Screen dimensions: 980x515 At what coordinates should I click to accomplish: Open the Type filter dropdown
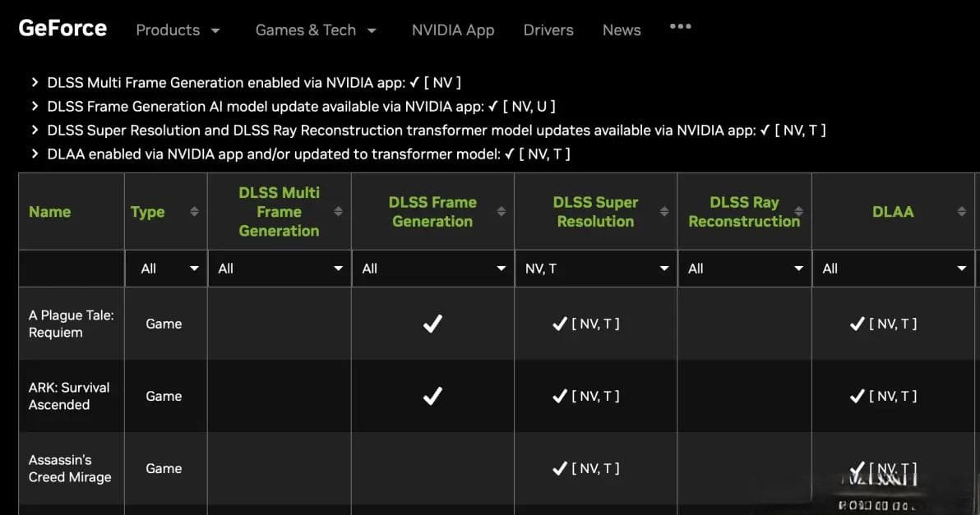point(166,269)
